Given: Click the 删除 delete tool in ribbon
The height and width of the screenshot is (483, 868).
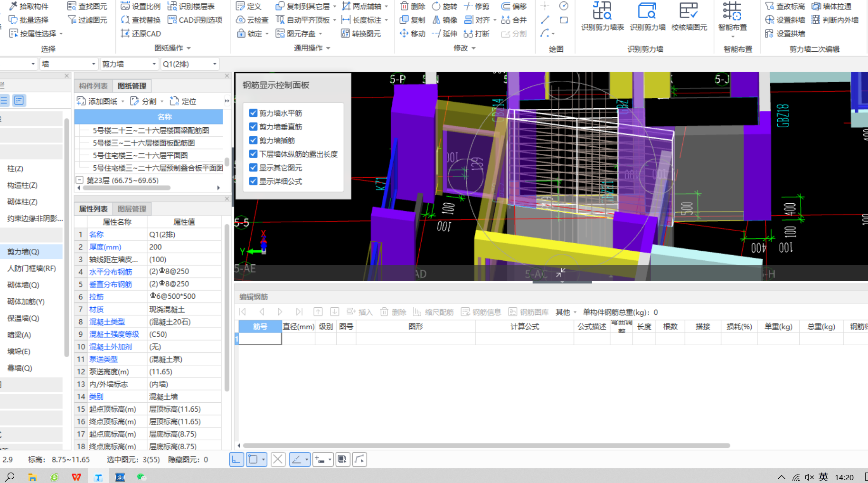Looking at the screenshot, I should [413, 6].
